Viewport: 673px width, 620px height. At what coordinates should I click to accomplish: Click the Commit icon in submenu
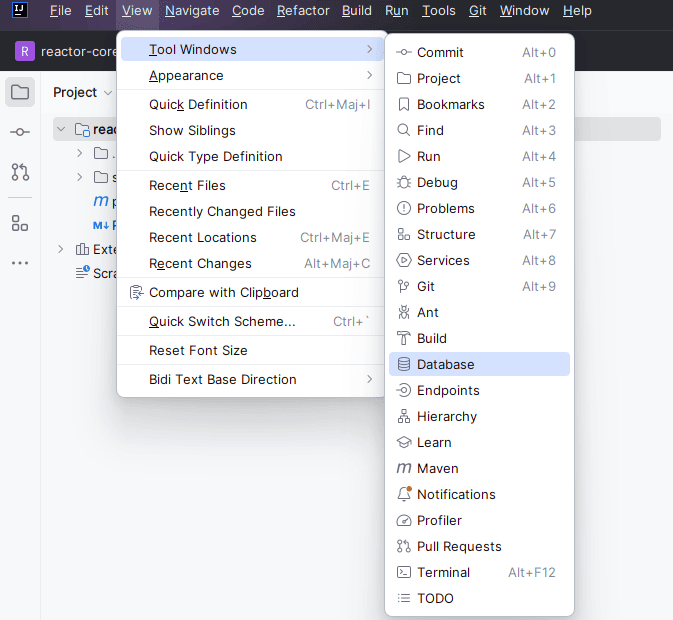pos(403,52)
